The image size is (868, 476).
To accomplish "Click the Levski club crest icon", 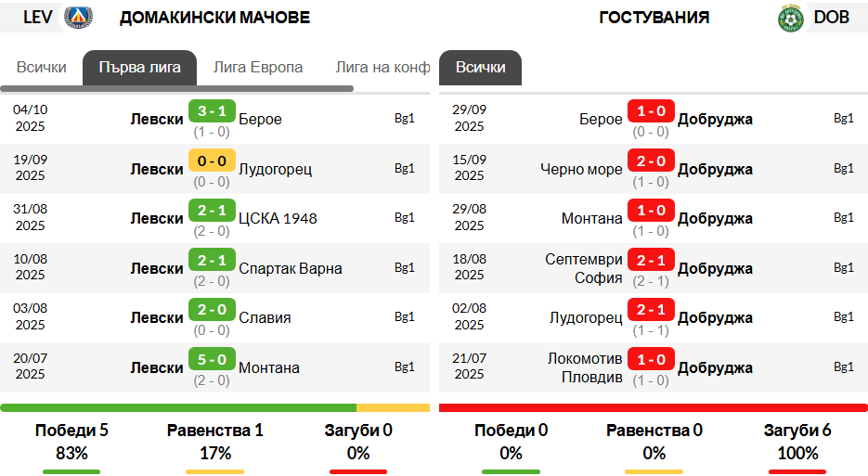I will (79, 17).
